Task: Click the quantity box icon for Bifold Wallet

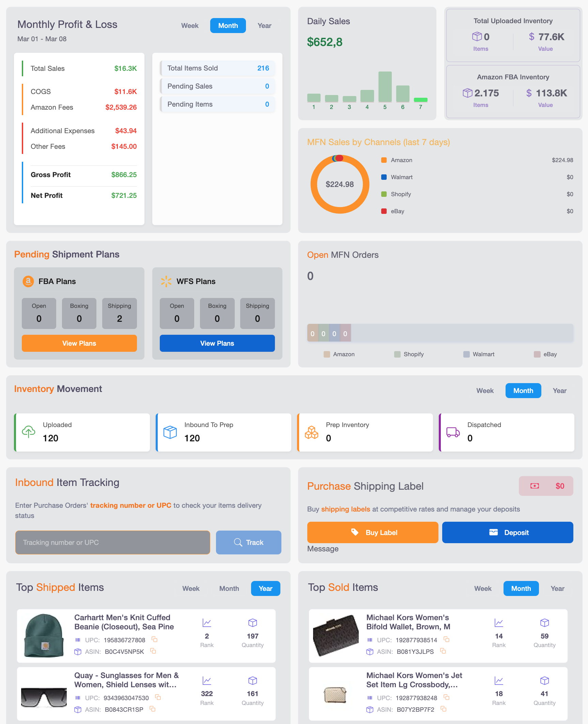Action: click(545, 623)
